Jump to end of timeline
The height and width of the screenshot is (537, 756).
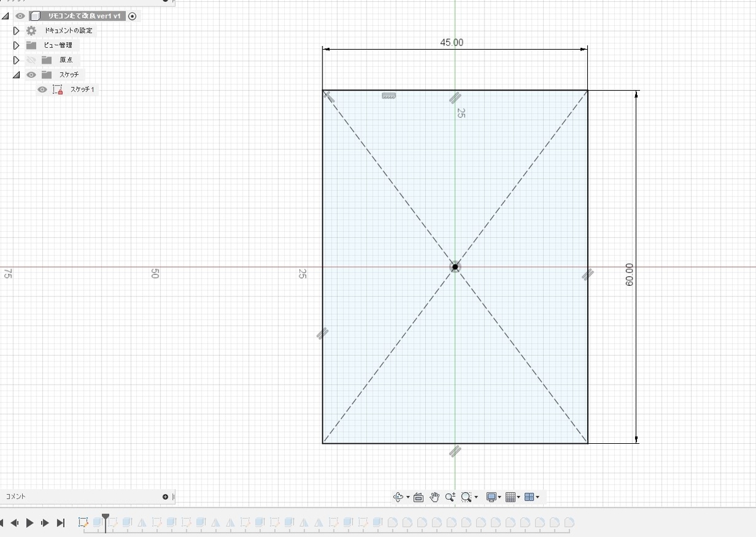click(x=61, y=523)
